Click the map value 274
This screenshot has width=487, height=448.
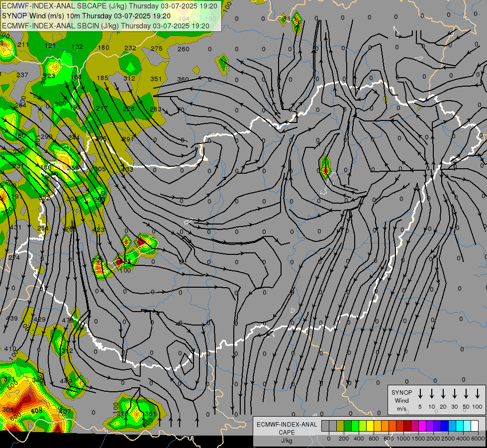tap(14, 258)
